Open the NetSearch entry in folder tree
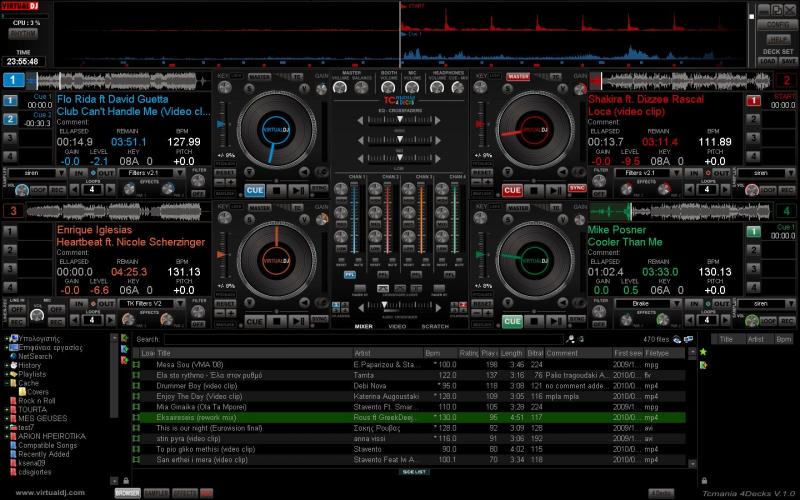This screenshot has width=800, height=500. pyautogui.click(x=35, y=356)
